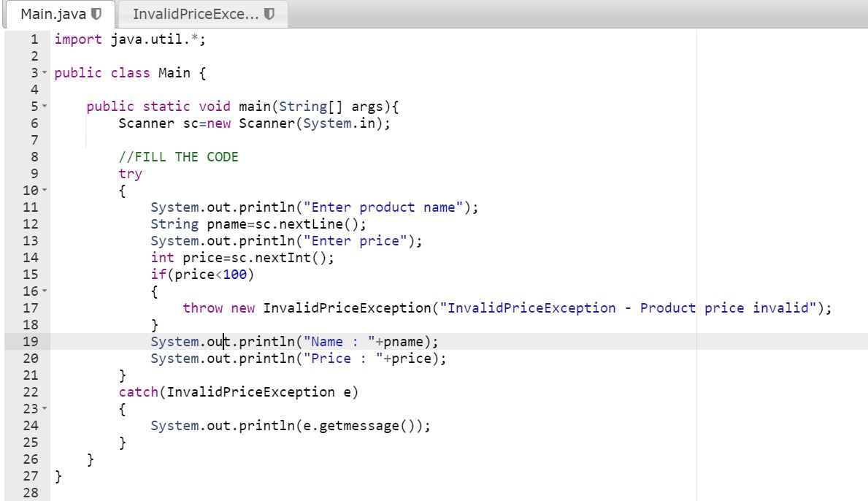Viewport: 868px width, 501px height.
Task: Click the 'catch' keyword on line 22
Action: (x=139, y=392)
